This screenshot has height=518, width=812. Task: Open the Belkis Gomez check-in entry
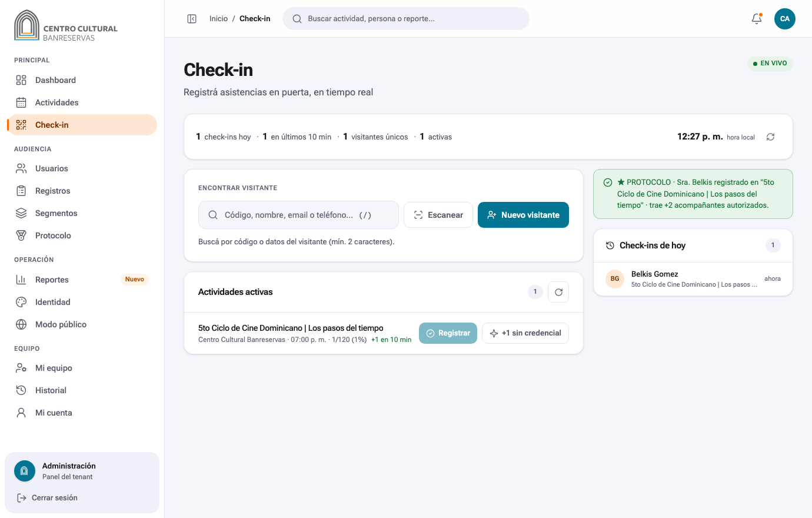pyautogui.click(x=693, y=278)
